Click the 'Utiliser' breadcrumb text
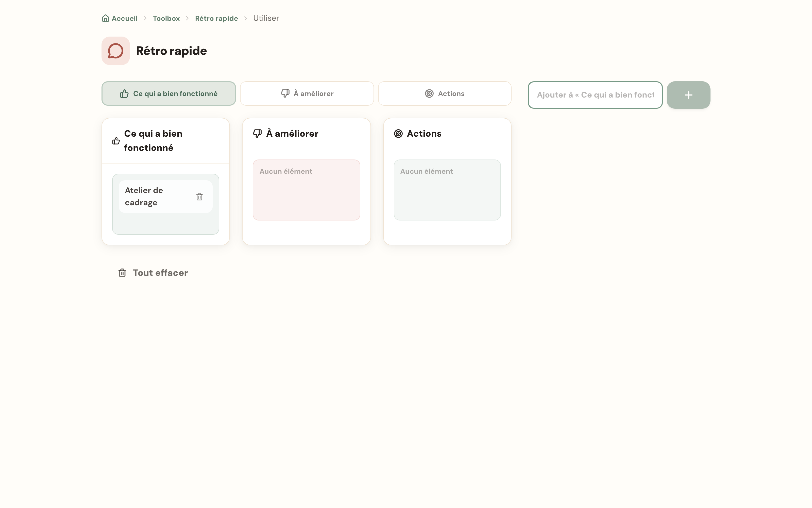 [266, 19]
